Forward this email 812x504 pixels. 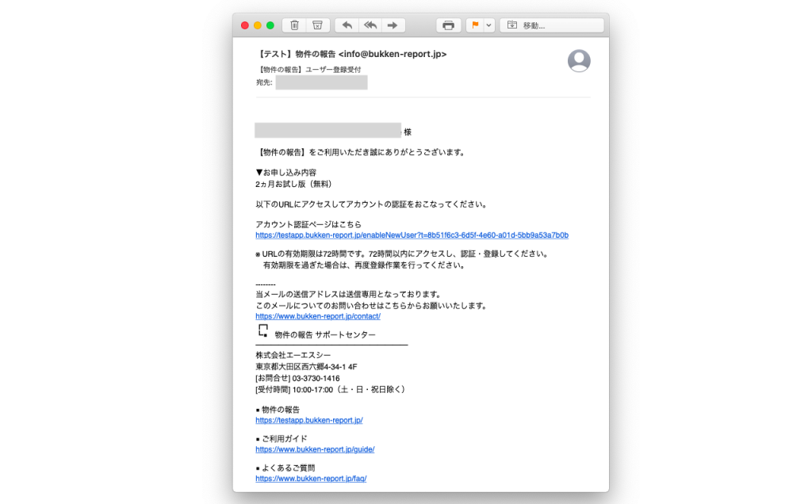tap(393, 25)
